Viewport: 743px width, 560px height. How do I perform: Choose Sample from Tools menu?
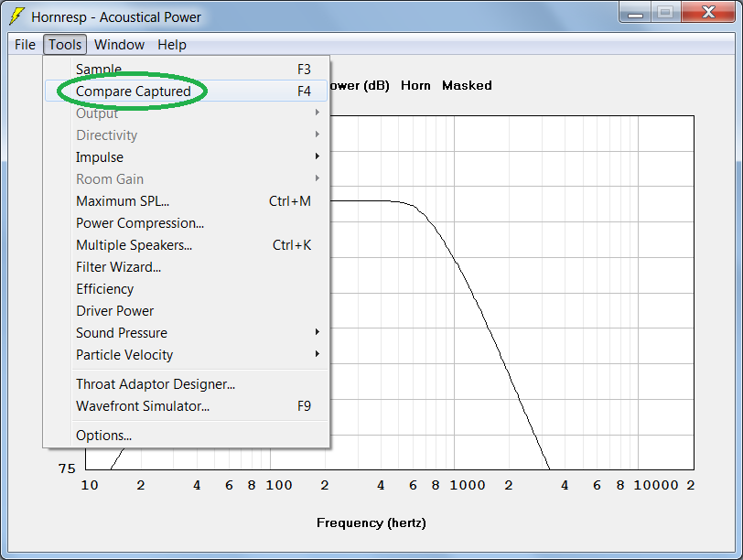(x=187, y=70)
